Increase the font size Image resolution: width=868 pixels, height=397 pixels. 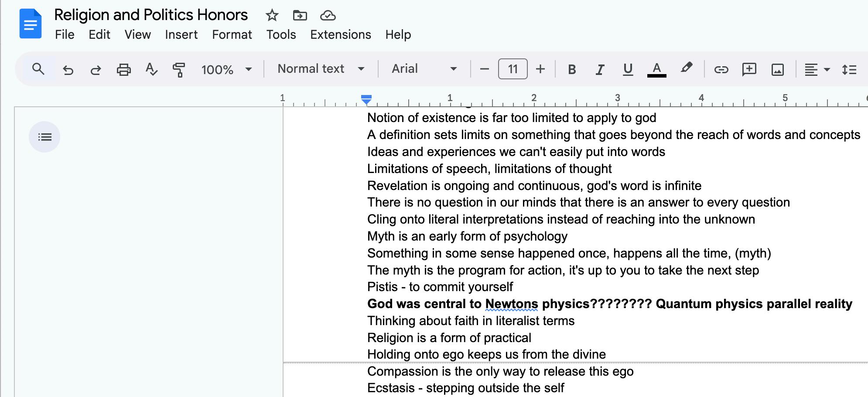(540, 69)
